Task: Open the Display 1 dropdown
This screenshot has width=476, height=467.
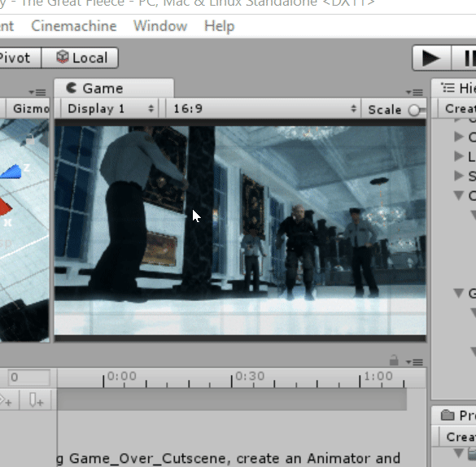Action: 109,108
